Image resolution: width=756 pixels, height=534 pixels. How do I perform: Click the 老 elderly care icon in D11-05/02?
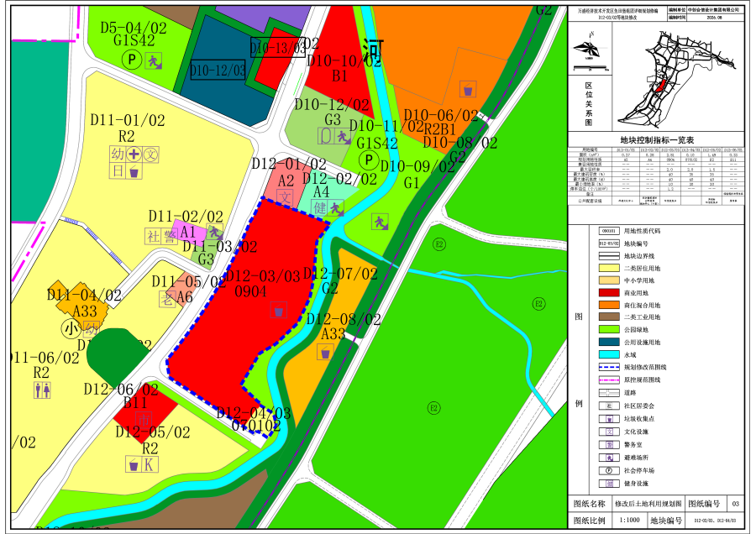point(167,299)
